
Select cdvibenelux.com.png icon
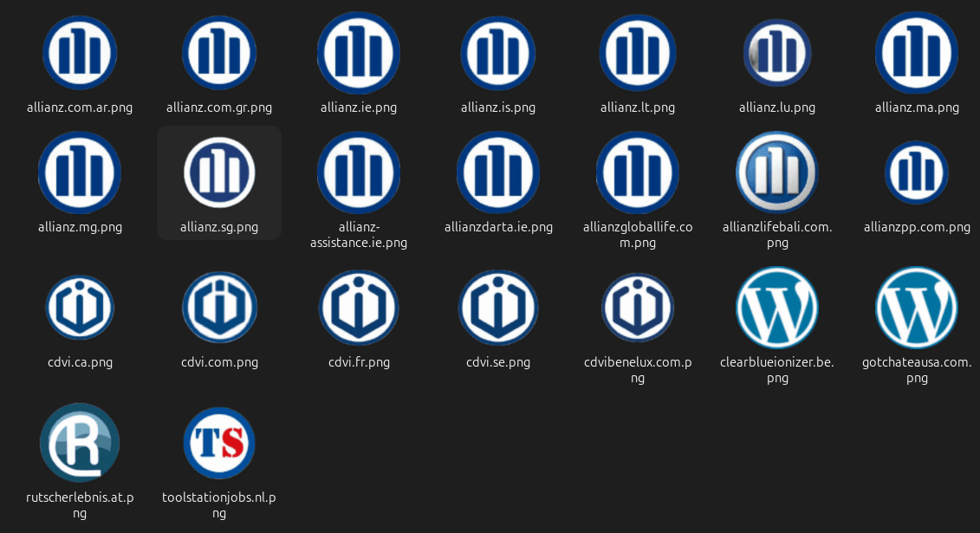(638, 308)
